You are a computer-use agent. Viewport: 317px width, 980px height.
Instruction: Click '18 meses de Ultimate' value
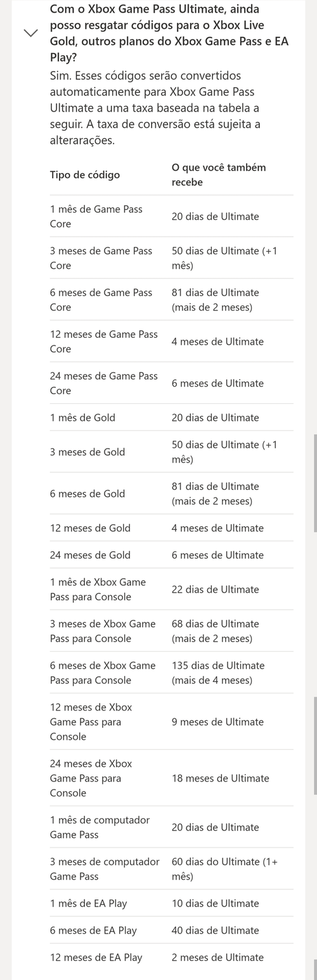221,778
